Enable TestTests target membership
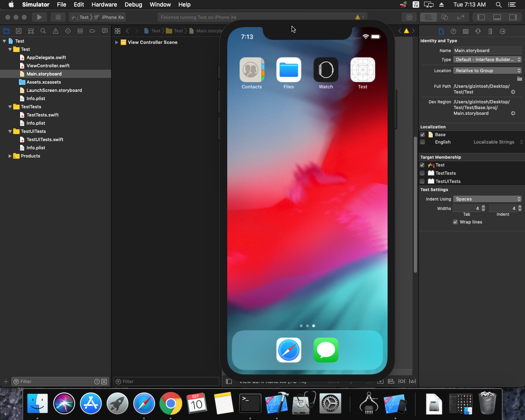 pos(422,173)
